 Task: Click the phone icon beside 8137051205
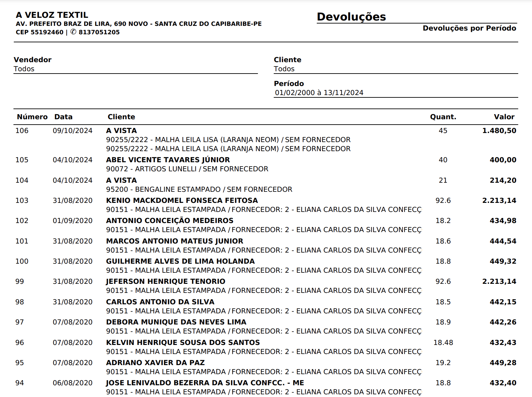click(73, 32)
